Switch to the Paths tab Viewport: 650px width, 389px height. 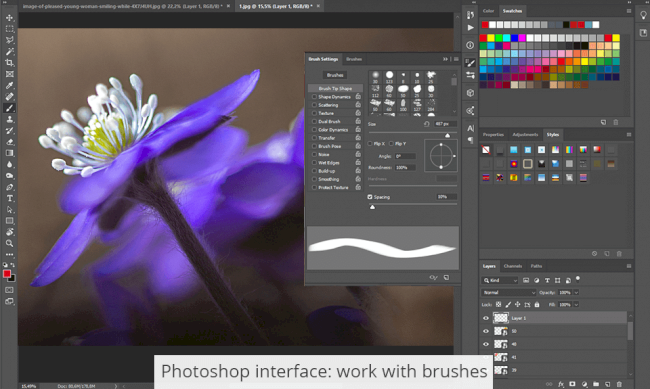pos(536,266)
